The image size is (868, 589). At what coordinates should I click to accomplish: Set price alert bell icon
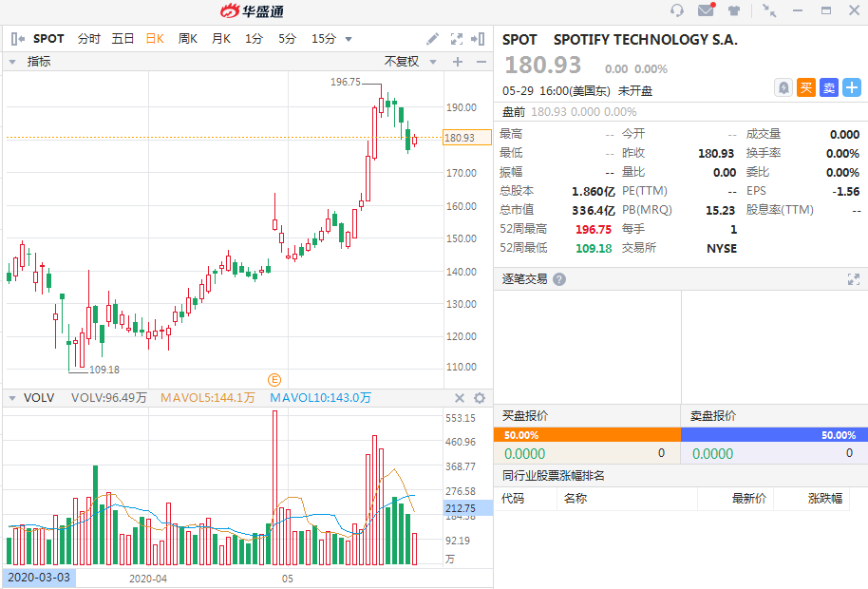pyautogui.click(x=783, y=87)
